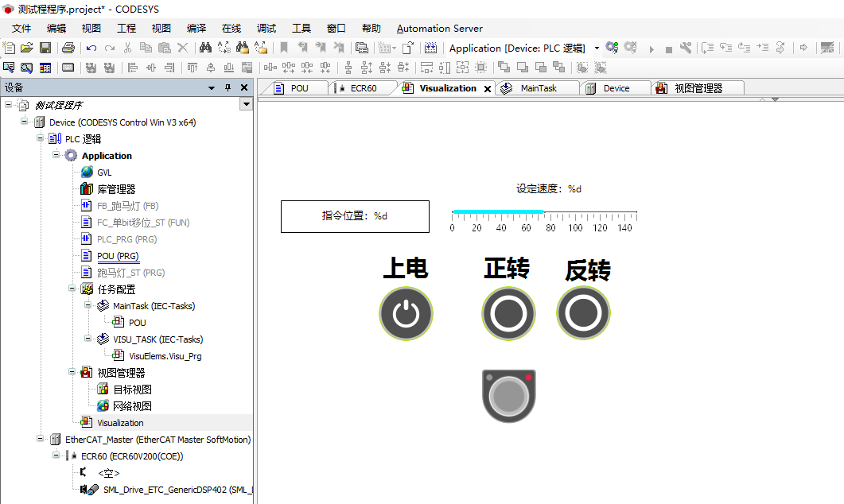Viewport: 844px width, 504px height.
Task: Click the Logout gear icon with red X
Action: (x=630, y=48)
